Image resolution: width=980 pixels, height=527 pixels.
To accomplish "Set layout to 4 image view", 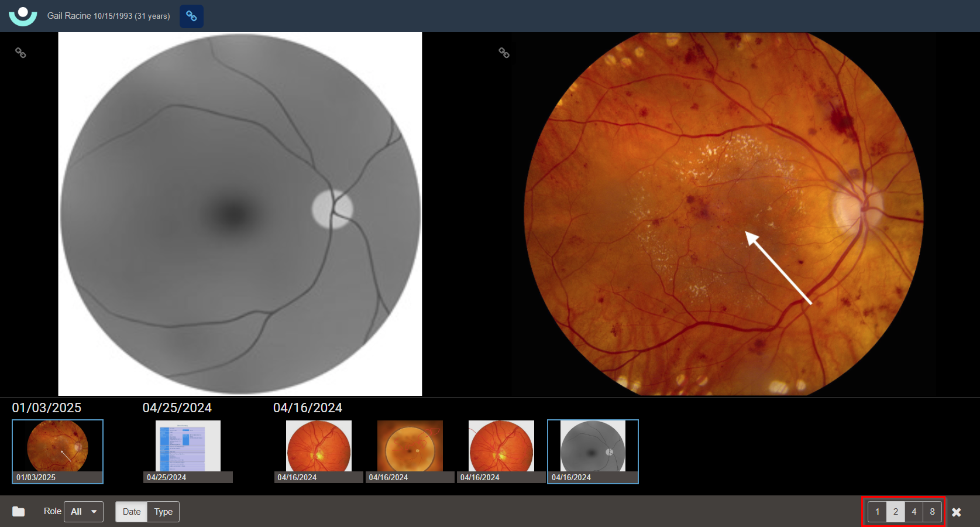I will pos(914,511).
